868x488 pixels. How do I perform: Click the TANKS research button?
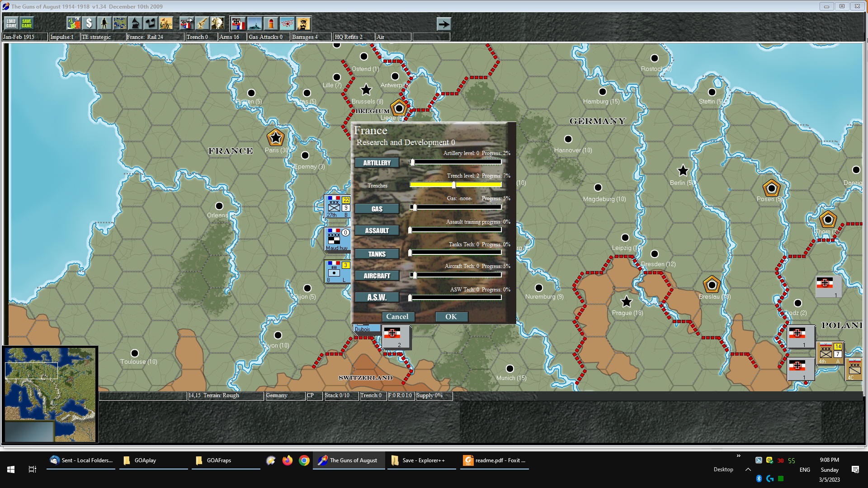click(x=377, y=254)
